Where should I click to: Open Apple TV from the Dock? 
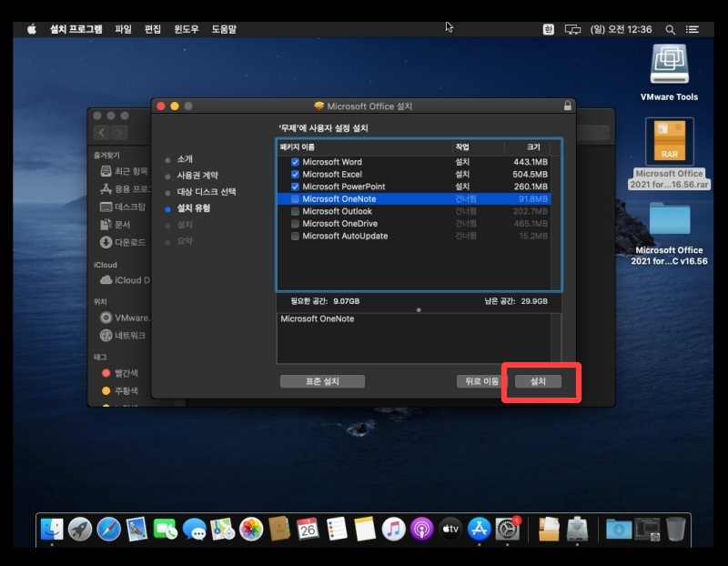coord(450,529)
